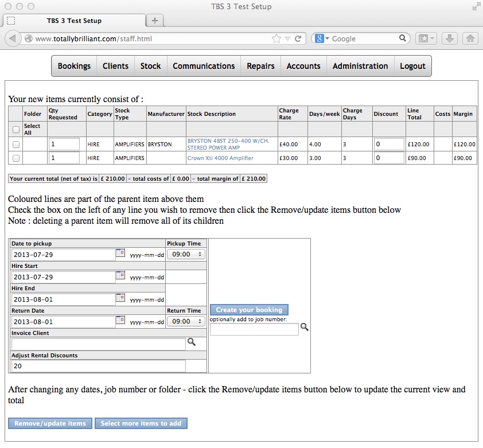Open the Bookings menu
Image resolution: width=483 pixels, height=448 pixels.
pyautogui.click(x=74, y=66)
